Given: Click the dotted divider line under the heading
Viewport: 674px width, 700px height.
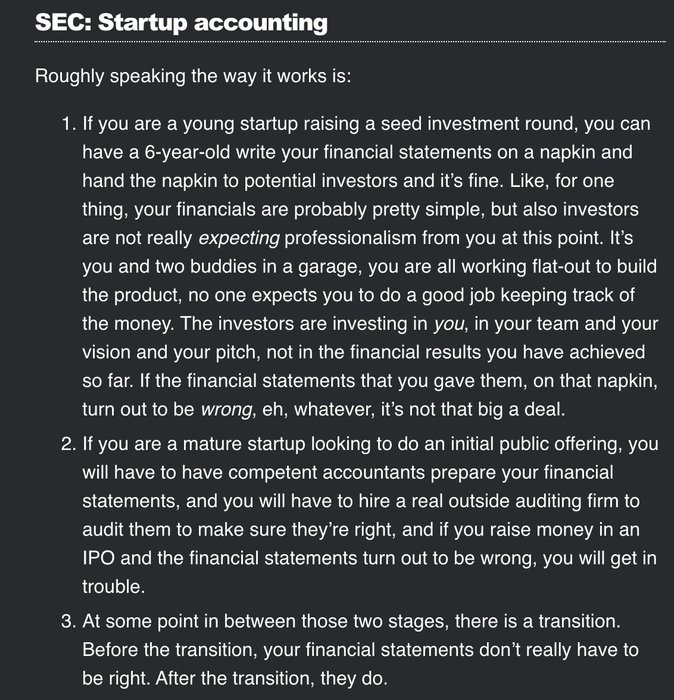Looking at the screenshot, I should pos(350,42).
